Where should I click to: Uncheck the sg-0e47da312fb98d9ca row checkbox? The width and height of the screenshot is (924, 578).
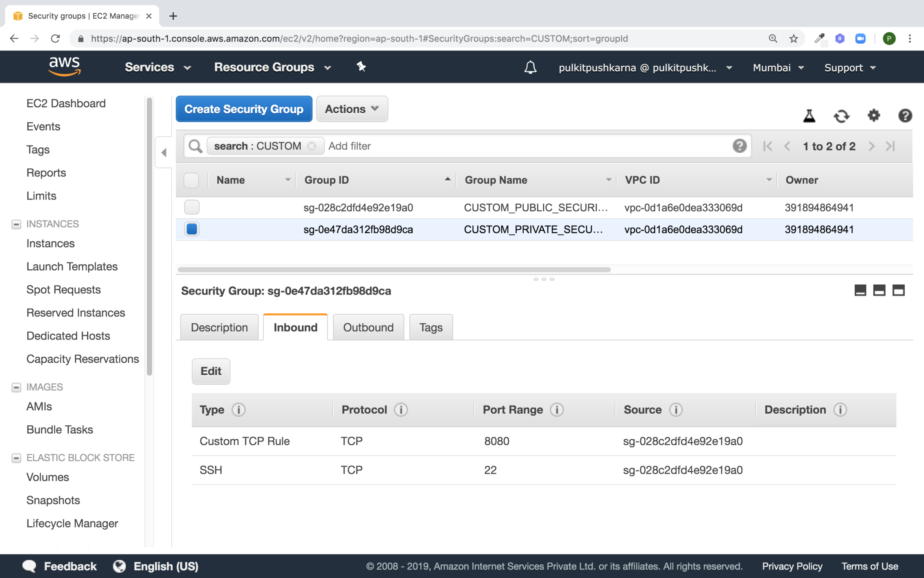pyautogui.click(x=192, y=229)
